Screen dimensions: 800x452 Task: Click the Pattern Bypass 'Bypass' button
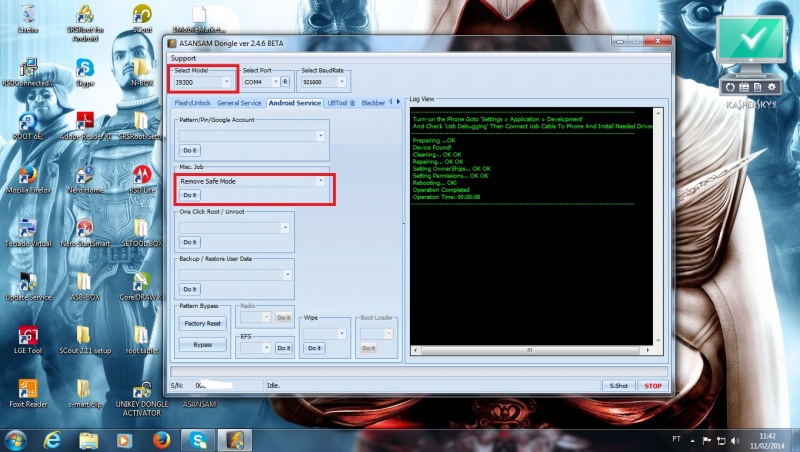coord(203,345)
